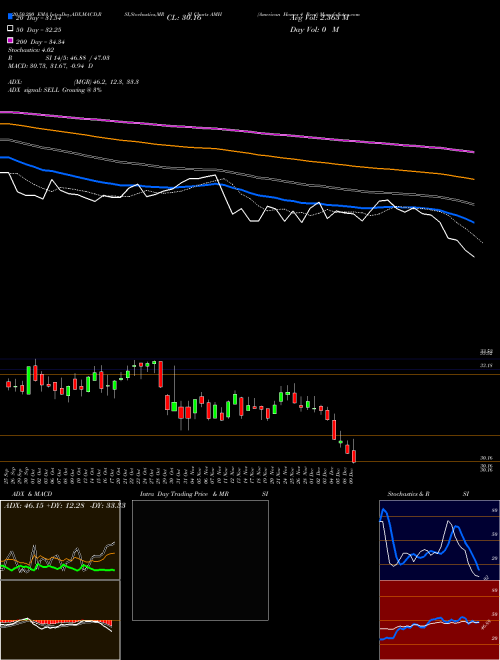The height and width of the screenshot is (660, 500).
Task: Click the "CL: 30.16" closing price label
Action: [x=184, y=18]
